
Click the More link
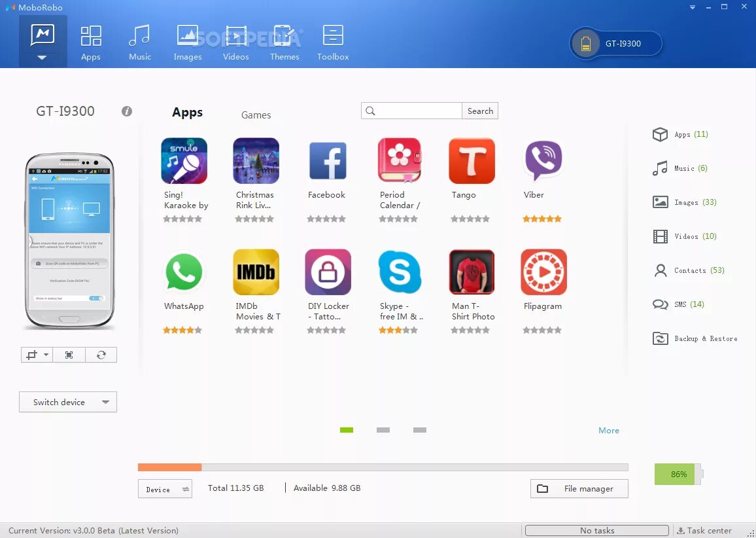[x=608, y=431]
